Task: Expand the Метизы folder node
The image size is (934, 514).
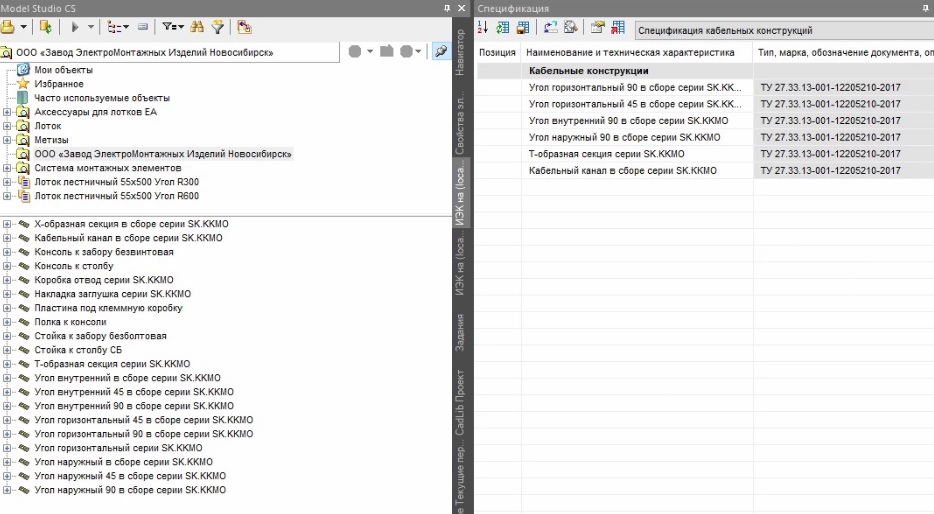Action: tap(7, 140)
